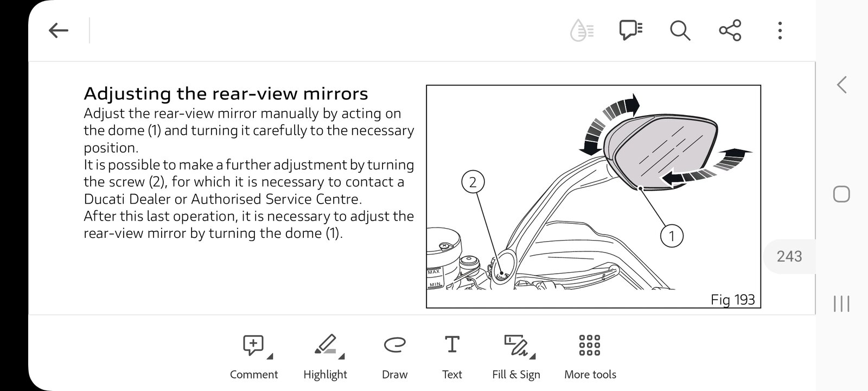Open the three-dot overflow menu

(x=780, y=30)
